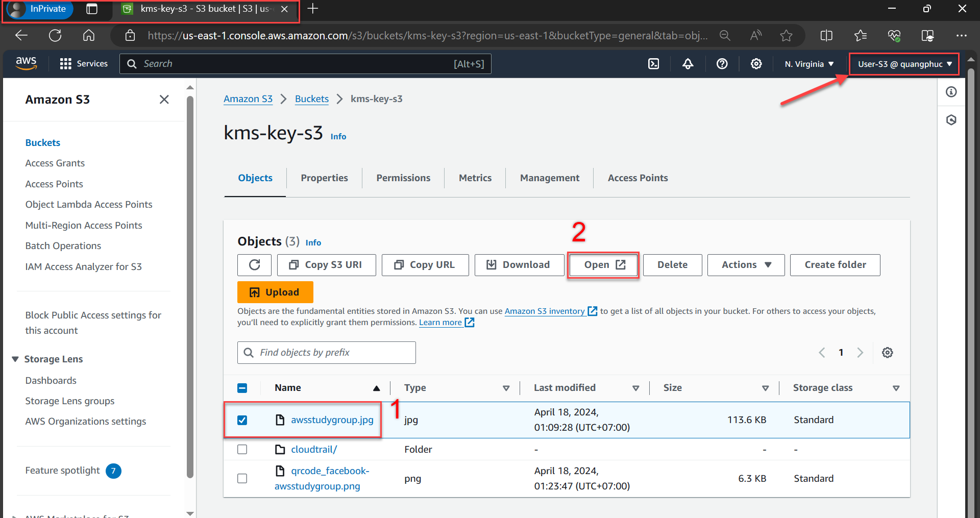Viewport: 980px width, 518px height.
Task: Switch to the Management tab
Action: [550, 178]
